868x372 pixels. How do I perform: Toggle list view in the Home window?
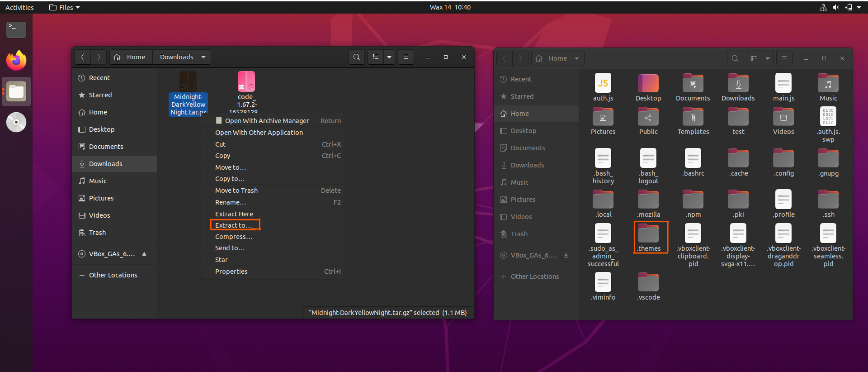point(754,58)
